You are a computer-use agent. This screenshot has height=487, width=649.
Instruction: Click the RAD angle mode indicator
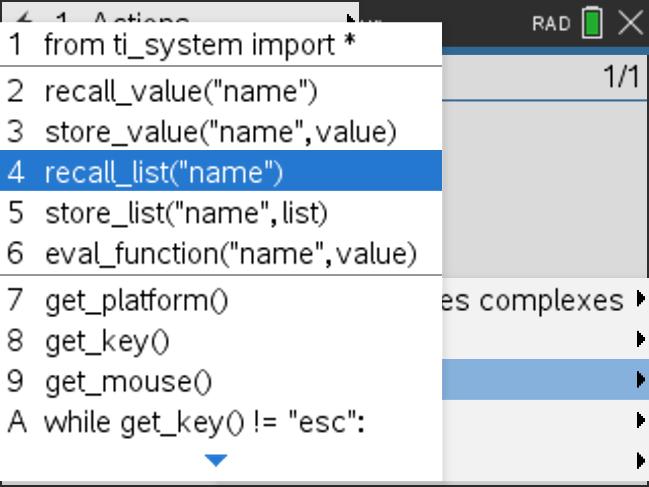pyautogui.click(x=551, y=22)
